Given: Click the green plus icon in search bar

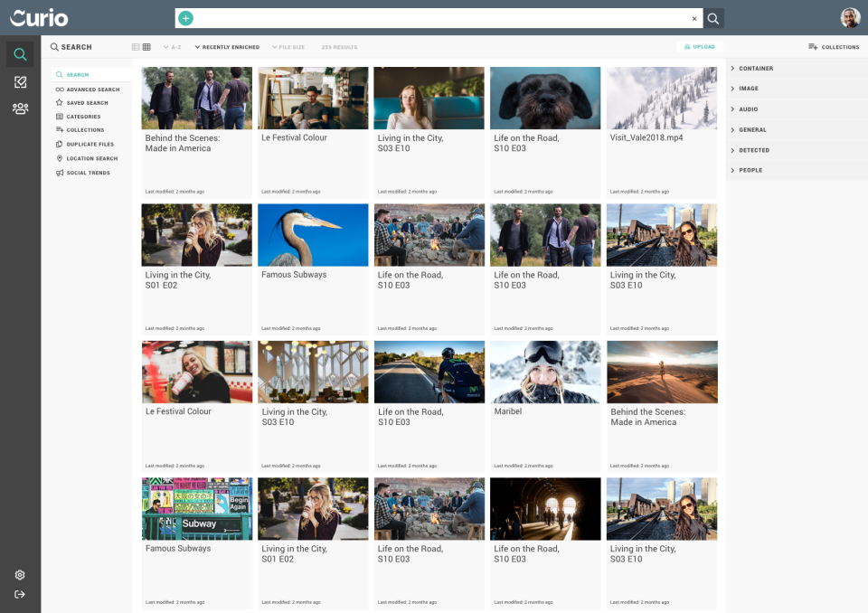Looking at the screenshot, I should tap(185, 18).
